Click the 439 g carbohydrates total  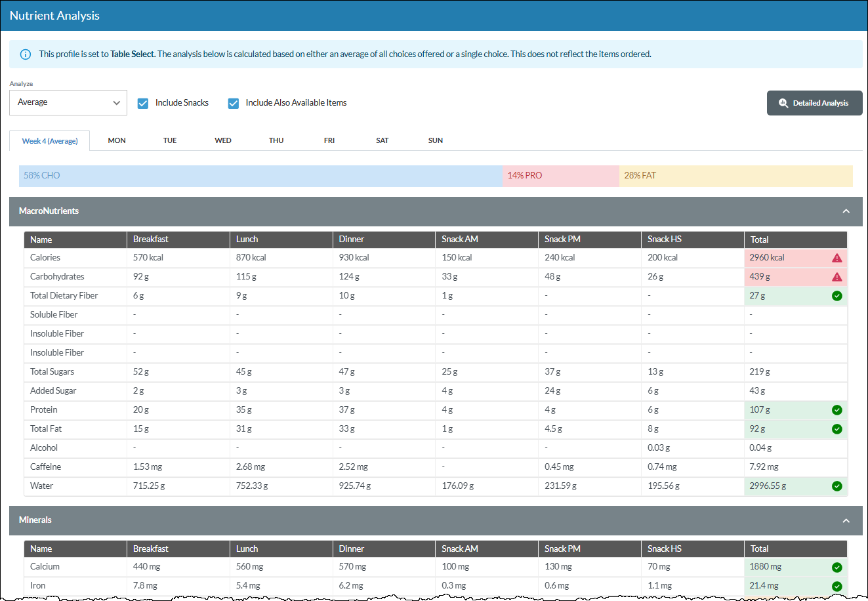[x=760, y=277]
